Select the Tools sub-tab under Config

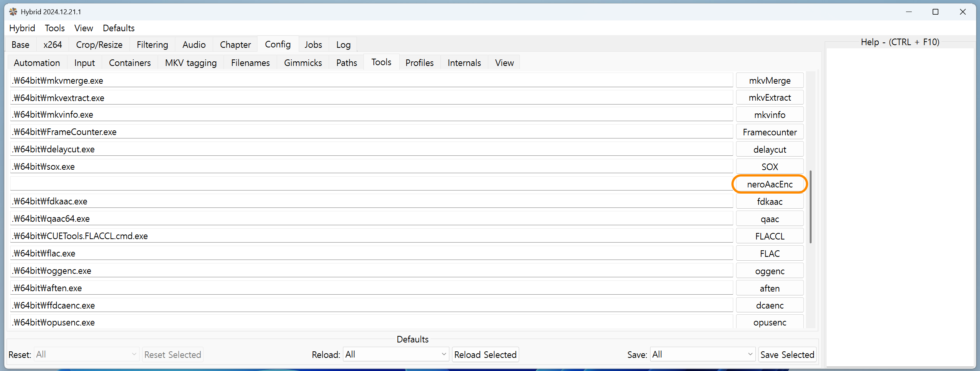382,62
